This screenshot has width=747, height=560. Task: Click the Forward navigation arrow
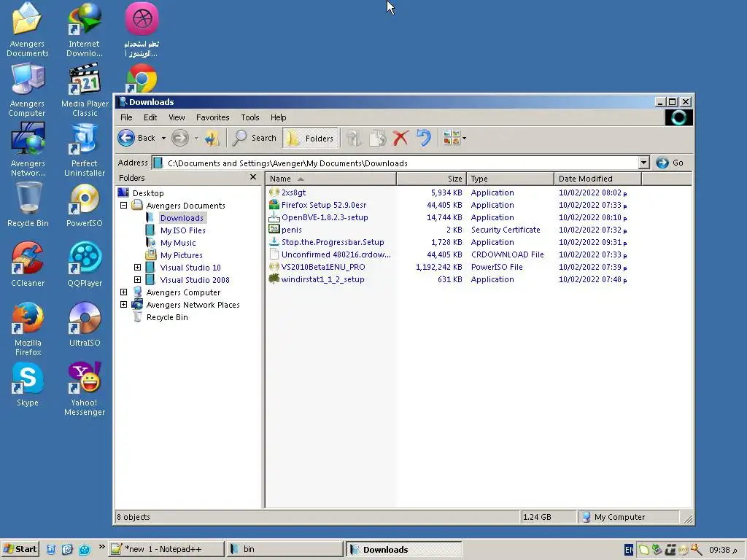[x=180, y=138]
